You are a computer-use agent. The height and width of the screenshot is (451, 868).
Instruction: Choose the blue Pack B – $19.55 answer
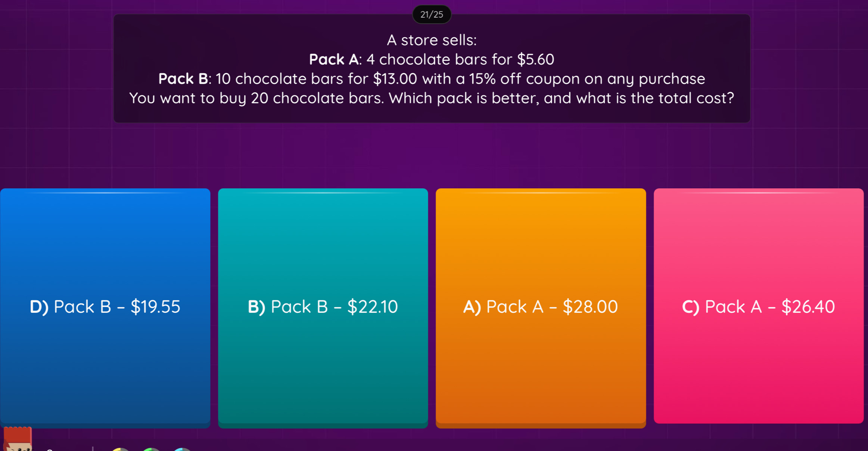coord(105,306)
